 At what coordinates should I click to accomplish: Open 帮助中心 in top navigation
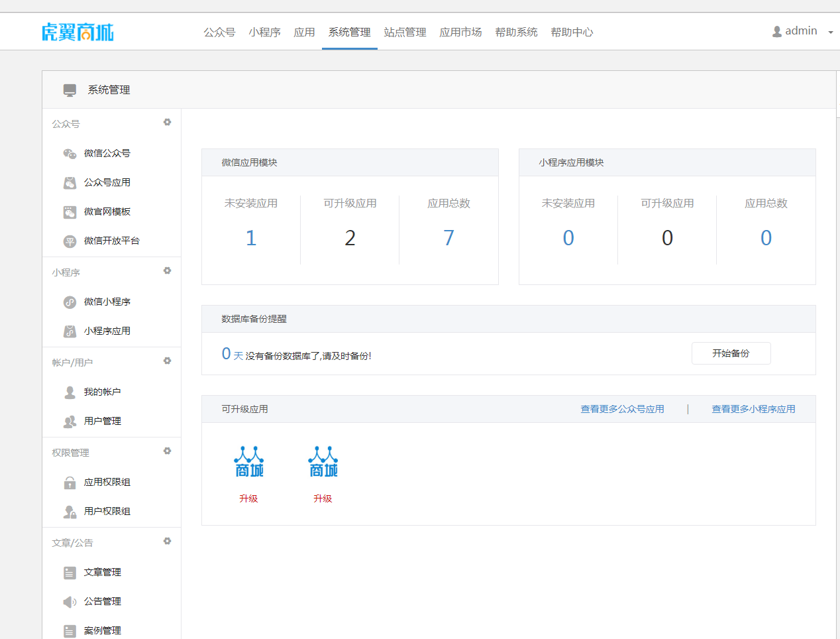pos(572,32)
